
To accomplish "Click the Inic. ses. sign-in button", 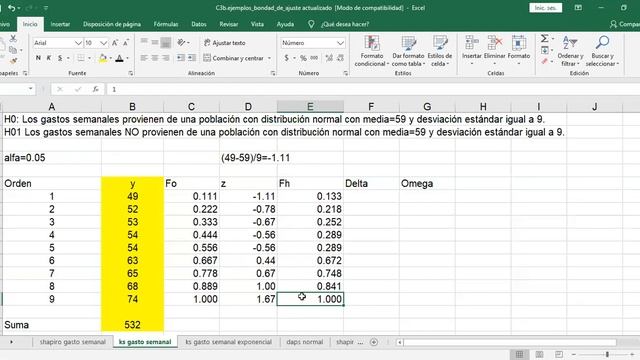I will click(545, 8).
